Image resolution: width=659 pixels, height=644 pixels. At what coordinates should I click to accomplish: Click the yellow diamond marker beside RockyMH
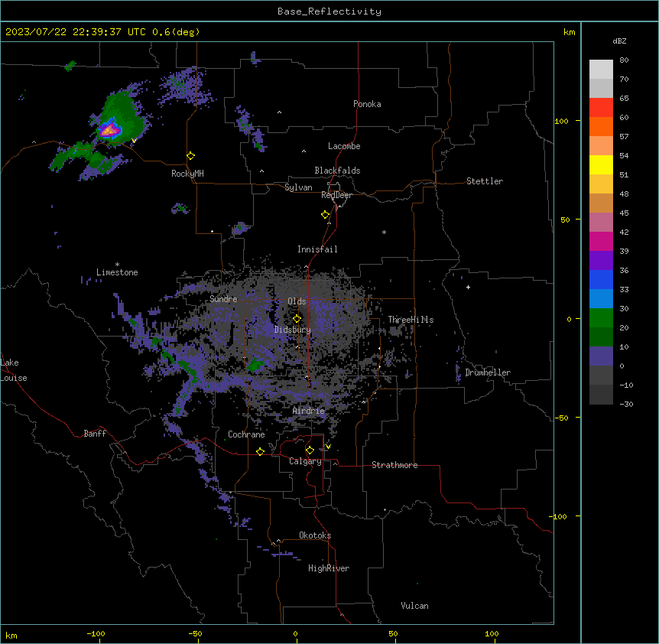(x=191, y=156)
